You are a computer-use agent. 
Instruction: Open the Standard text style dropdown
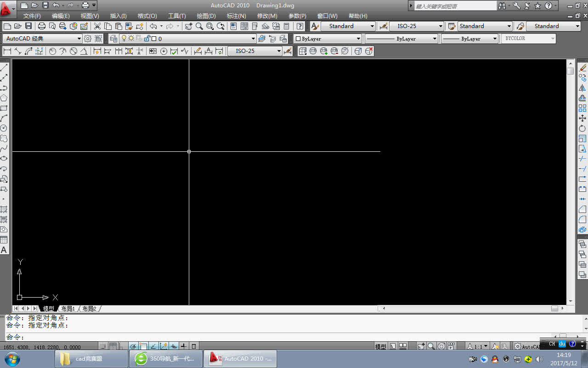(x=348, y=26)
